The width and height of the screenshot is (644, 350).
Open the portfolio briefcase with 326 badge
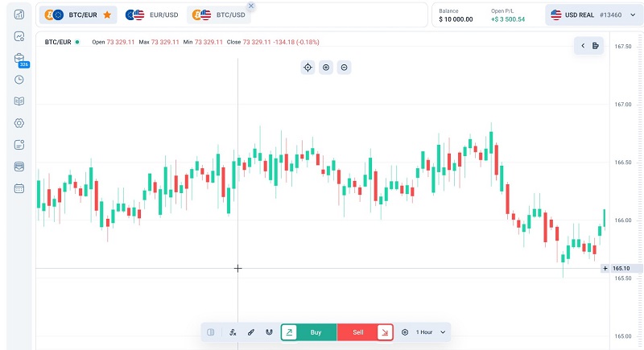tap(19, 58)
